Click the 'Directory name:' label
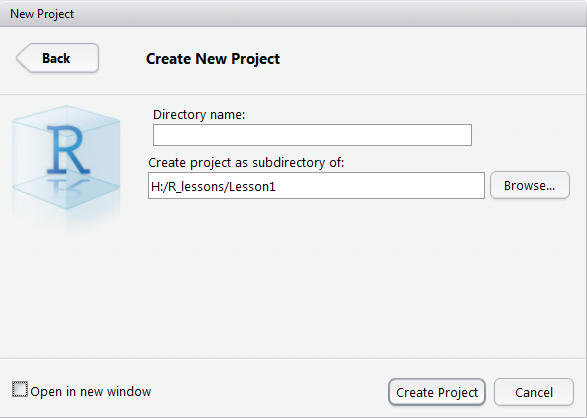 click(199, 115)
